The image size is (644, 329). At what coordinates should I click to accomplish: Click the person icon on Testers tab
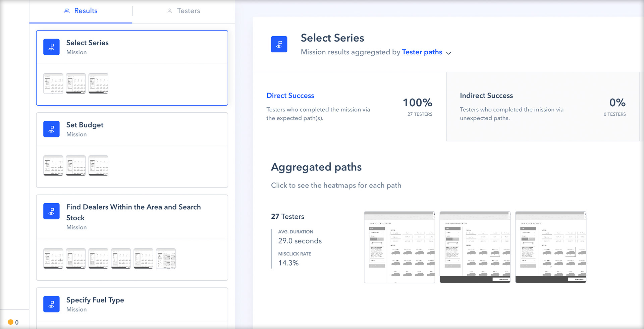pos(170,11)
